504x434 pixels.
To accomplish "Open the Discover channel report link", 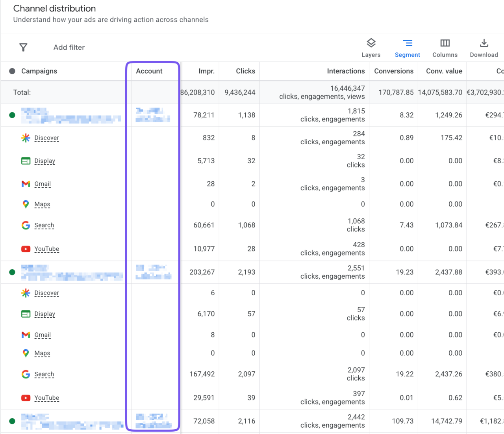I will [x=46, y=138].
